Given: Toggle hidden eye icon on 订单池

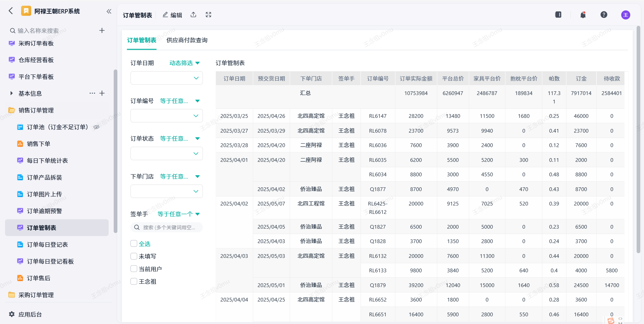Looking at the screenshot, I should (x=97, y=127).
